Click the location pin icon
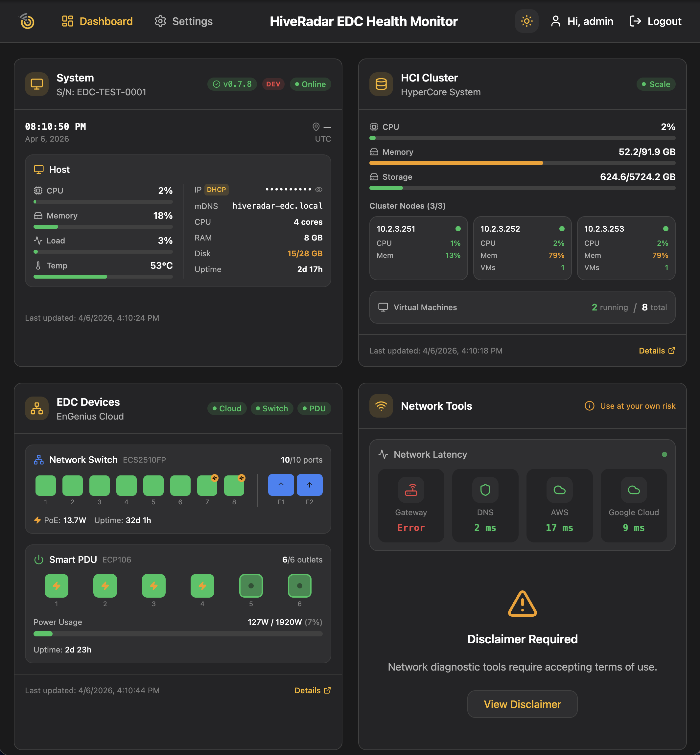This screenshot has width=700, height=755. [x=316, y=127]
